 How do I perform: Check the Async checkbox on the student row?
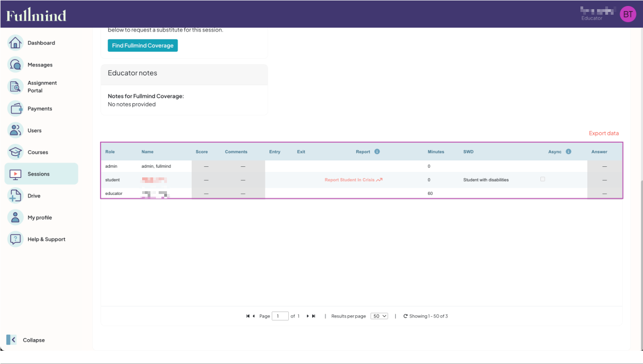[x=542, y=179]
